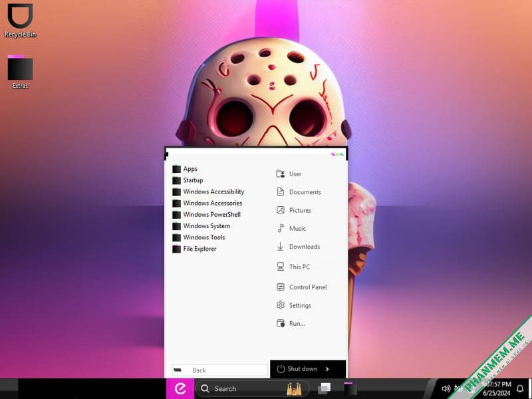Click the This PC label

(x=300, y=267)
